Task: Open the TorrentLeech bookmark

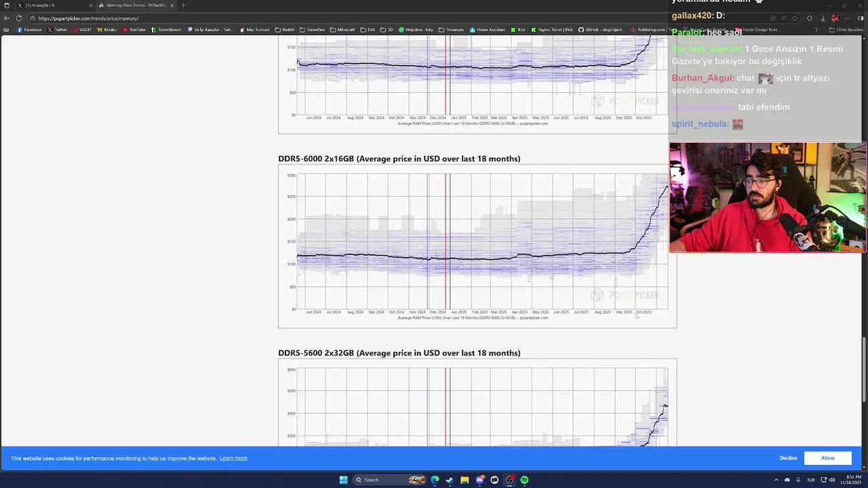Action: 167,30
